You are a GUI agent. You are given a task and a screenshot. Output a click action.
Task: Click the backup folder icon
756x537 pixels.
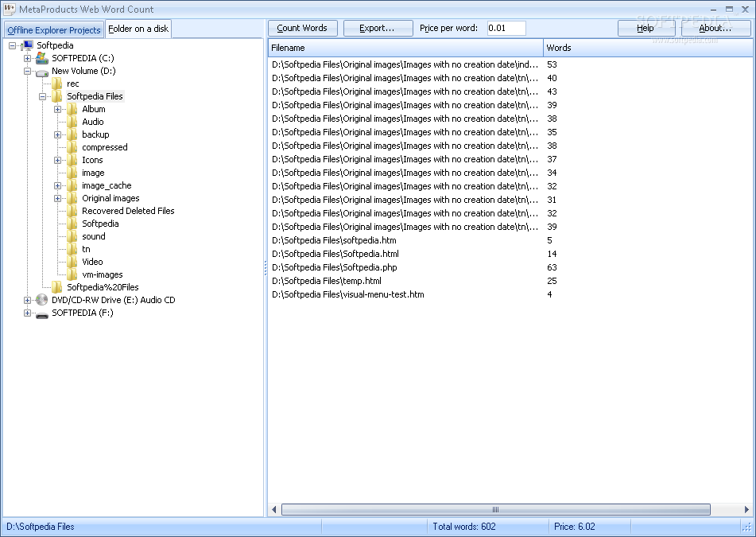pyautogui.click(x=72, y=134)
